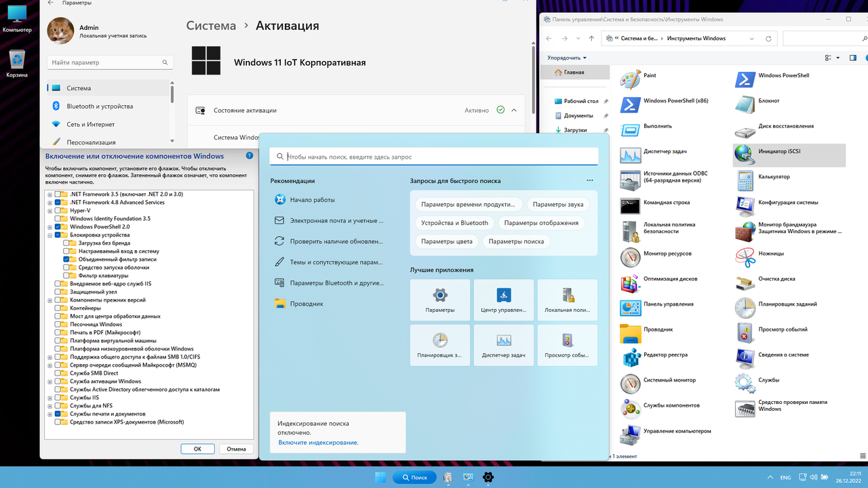Open Очистка диска icon
The width and height of the screenshot is (868, 488).
pyautogui.click(x=745, y=283)
